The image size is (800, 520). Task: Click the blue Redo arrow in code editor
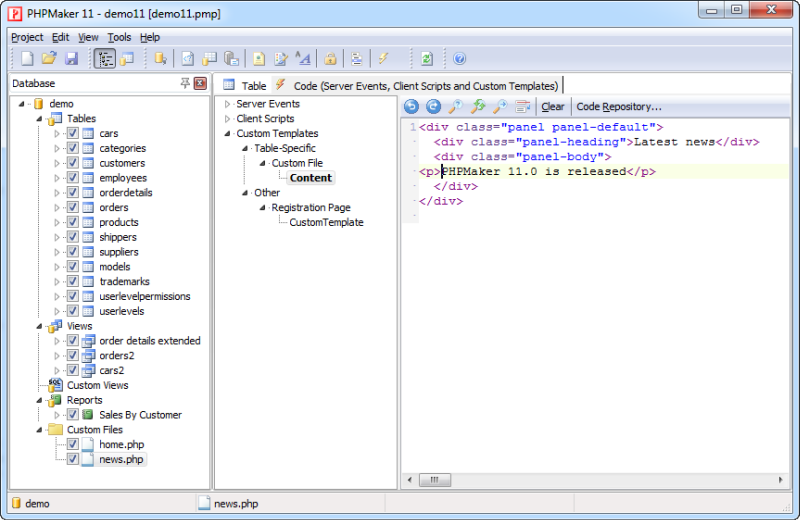pyautogui.click(x=433, y=106)
